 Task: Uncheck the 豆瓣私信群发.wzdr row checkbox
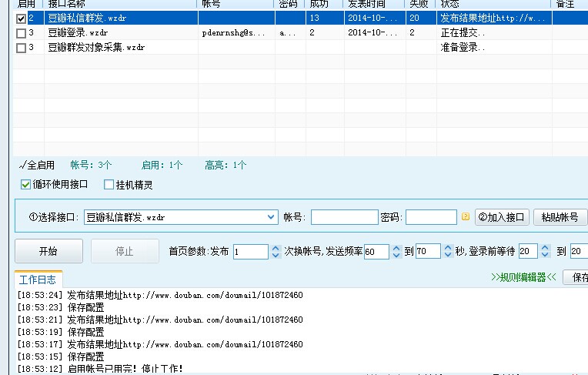click(x=21, y=18)
